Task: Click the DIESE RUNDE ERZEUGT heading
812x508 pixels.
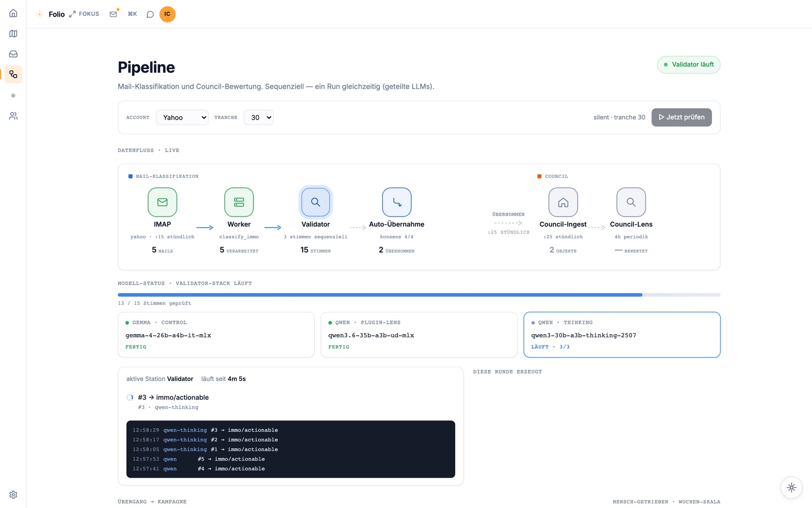Action: coord(507,372)
